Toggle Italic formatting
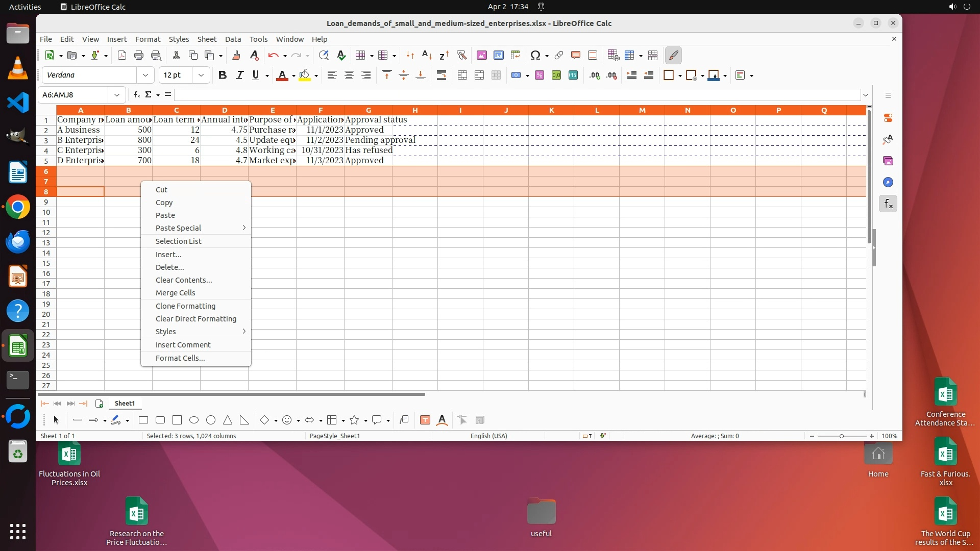The image size is (980, 551). pyautogui.click(x=239, y=76)
